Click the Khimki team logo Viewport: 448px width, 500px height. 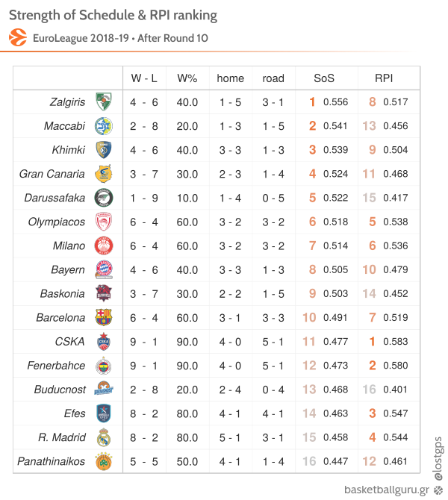coord(104,150)
